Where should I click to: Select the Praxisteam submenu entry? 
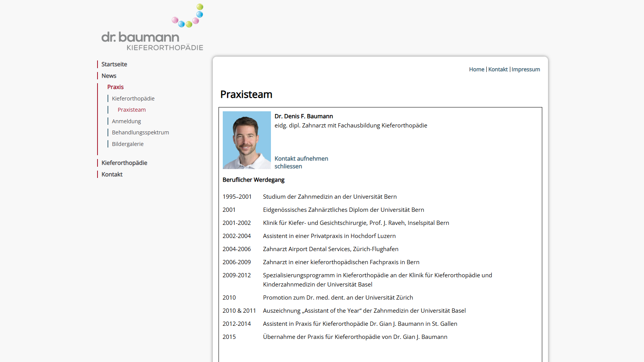[131, 110]
